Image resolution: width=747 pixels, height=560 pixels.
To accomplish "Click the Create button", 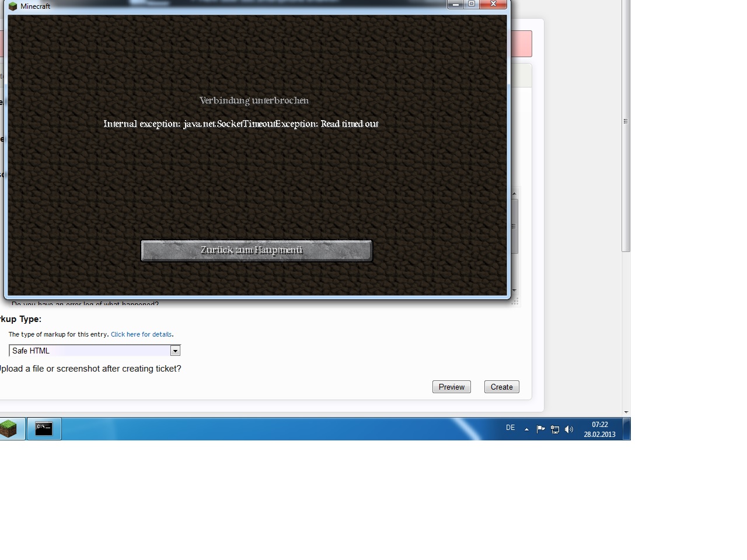I will (501, 387).
